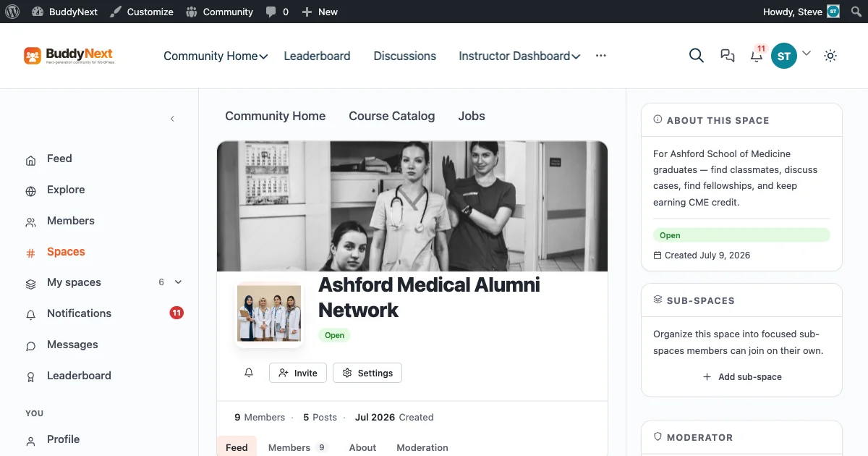The image size is (868, 456).
Task: Click the Open status badge under title
Action: 334,335
